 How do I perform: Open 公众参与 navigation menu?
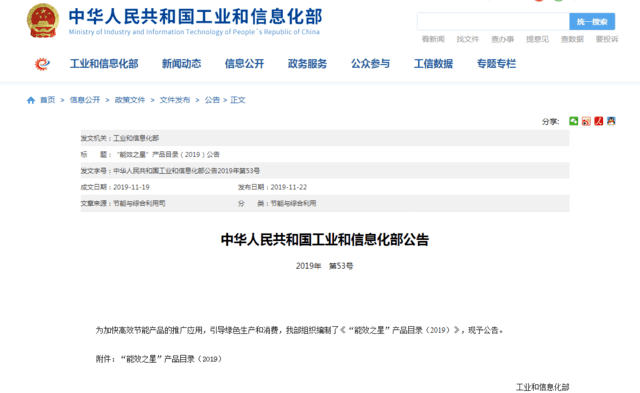coord(371,64)
